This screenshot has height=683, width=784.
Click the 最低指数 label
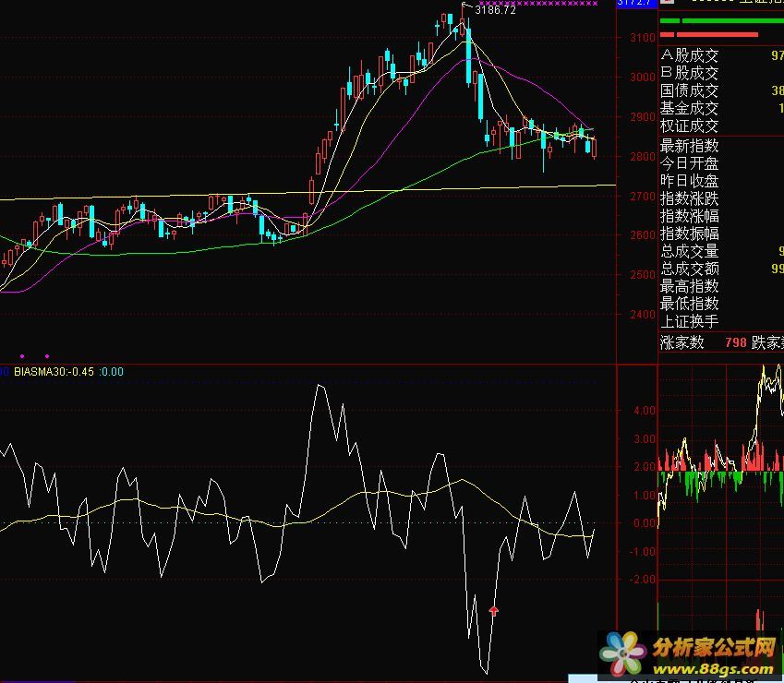point(690,304)
